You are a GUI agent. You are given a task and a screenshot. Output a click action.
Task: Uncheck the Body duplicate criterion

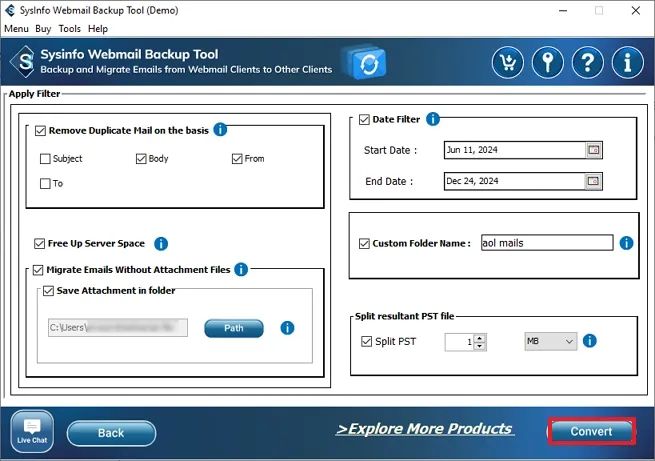(141, 159)
